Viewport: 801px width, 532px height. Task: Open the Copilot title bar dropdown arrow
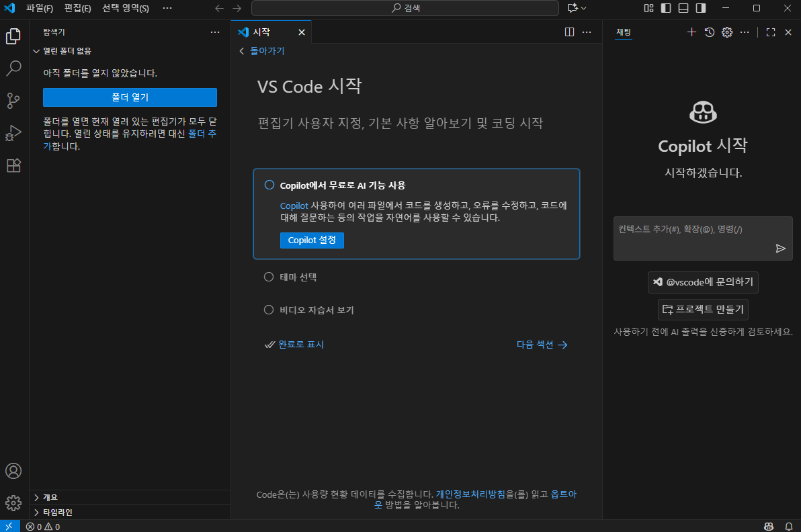tap(584, 8)
